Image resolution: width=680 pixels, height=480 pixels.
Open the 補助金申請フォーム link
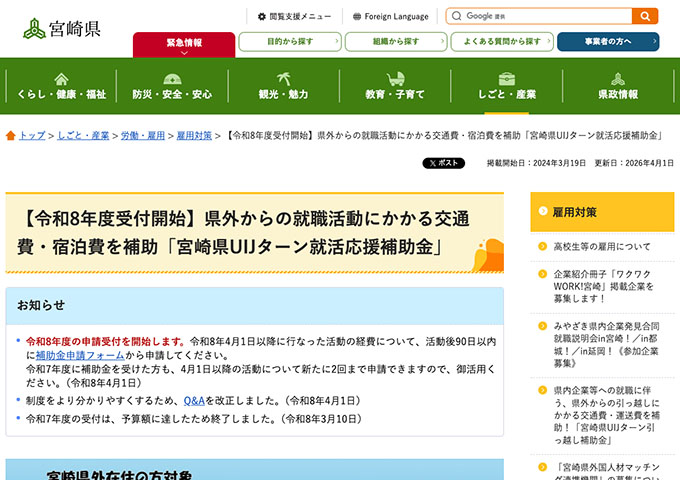[80, 355]
